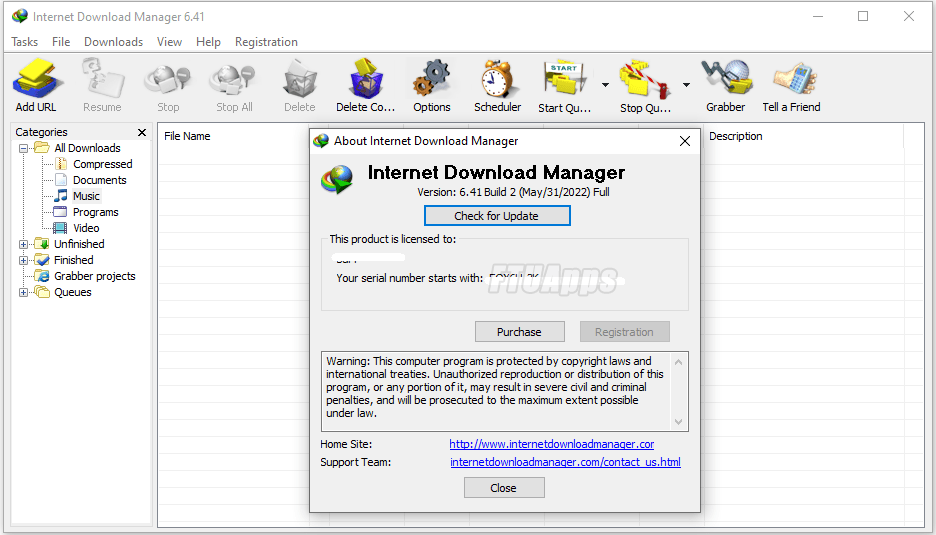Click the Stop toolbar icon
The width and height of the screenshot is (936, 535).
pos(168,80)
